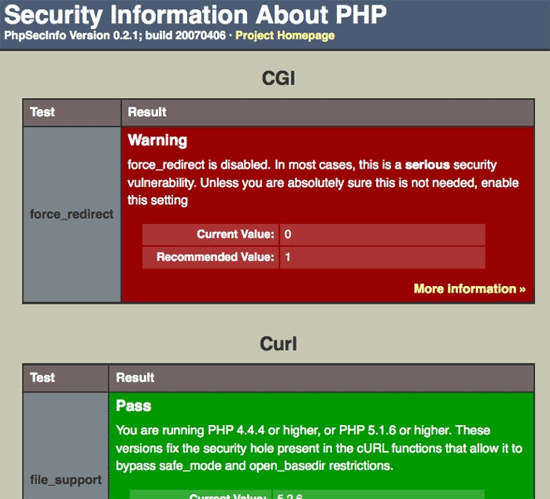
Task: Click the Test column header in Curl table
Action: tap(66, 378)
